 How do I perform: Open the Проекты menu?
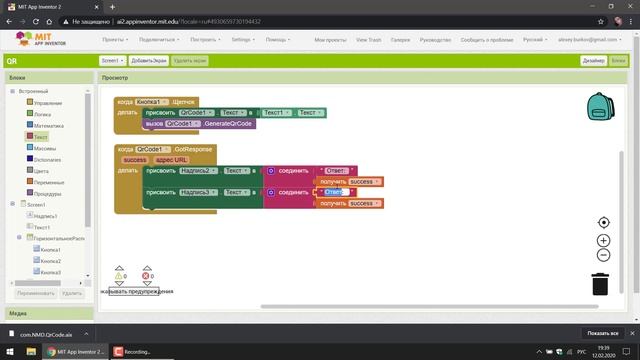point(115,40)
